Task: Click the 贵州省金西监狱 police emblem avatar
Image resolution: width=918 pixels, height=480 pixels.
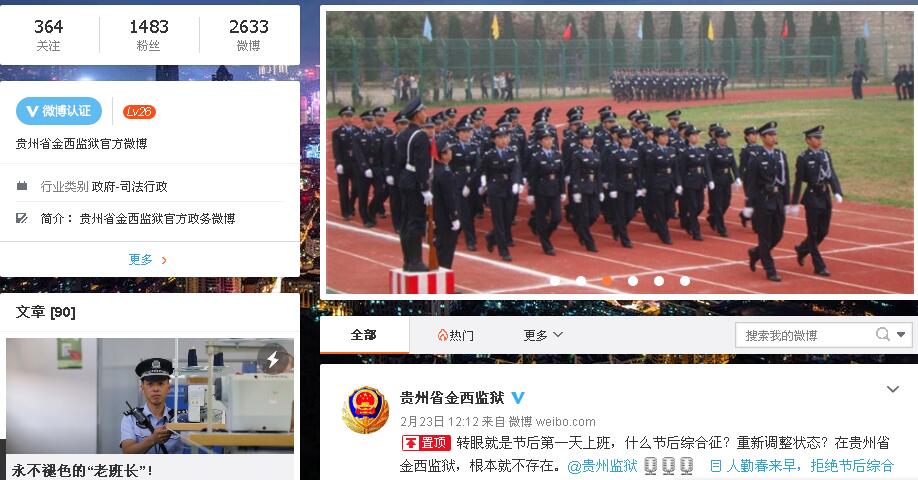Action: coord(365,410)
